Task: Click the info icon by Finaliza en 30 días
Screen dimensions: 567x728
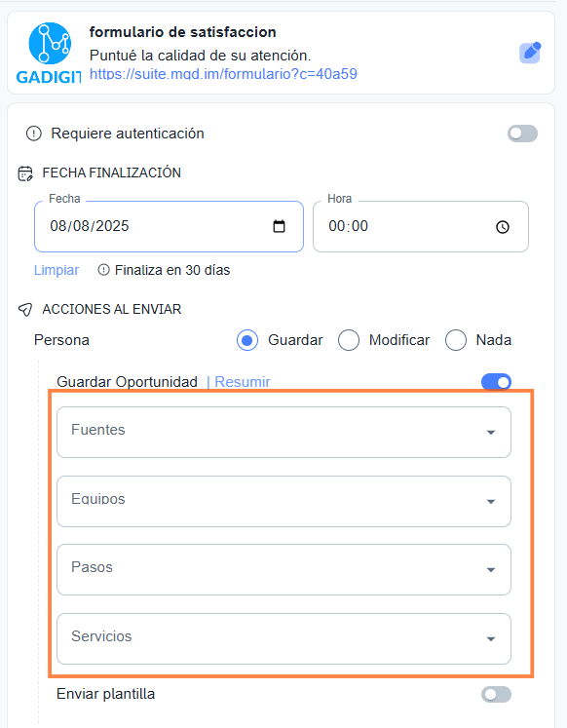Action: click(x=104, y=270)
